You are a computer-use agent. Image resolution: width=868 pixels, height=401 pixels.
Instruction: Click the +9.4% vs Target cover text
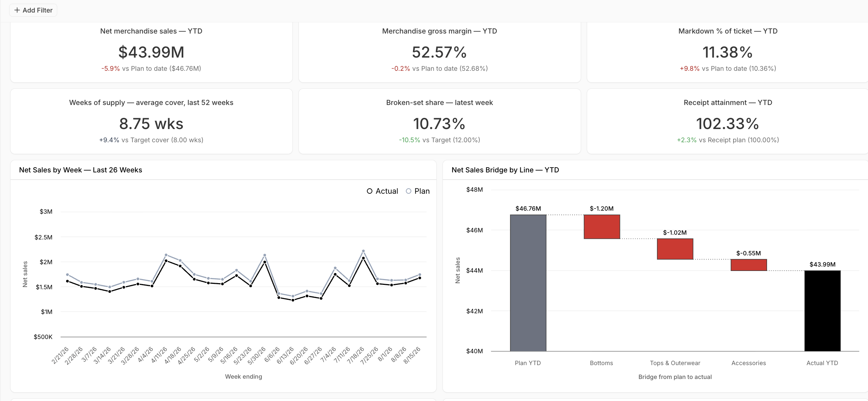tap(151, 140)
